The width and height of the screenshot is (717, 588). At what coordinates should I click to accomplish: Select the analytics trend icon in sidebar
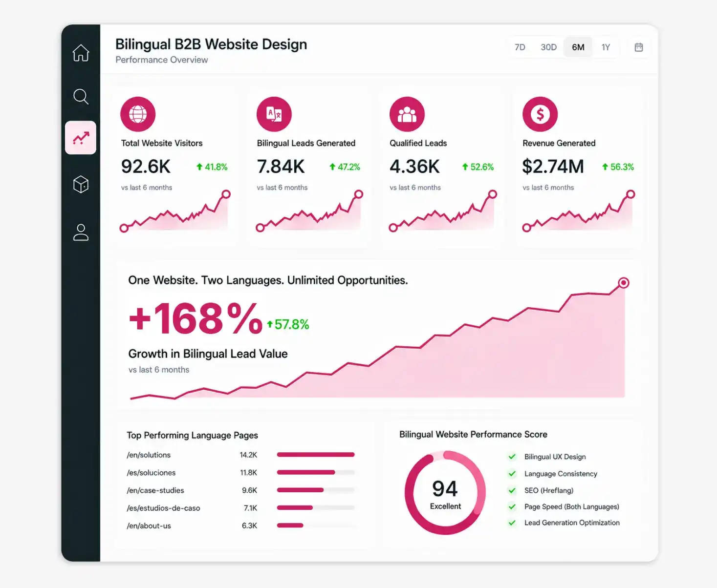pyautogui.click(x=81, y=138)
